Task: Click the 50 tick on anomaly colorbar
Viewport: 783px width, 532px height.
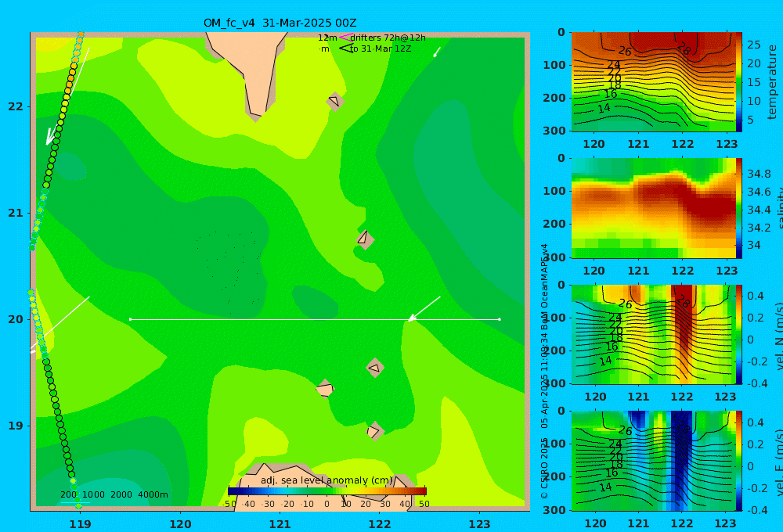Action: pos(424,504)
